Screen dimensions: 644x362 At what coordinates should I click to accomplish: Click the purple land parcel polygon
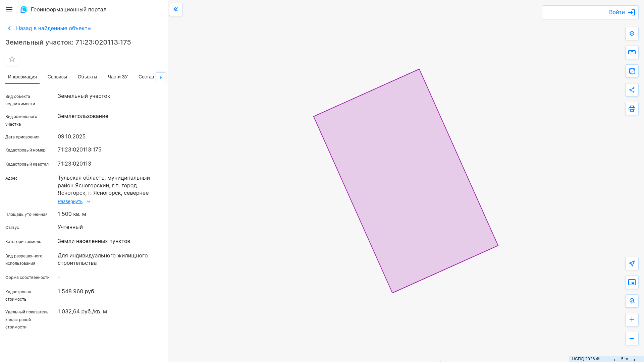pos(406,181)
